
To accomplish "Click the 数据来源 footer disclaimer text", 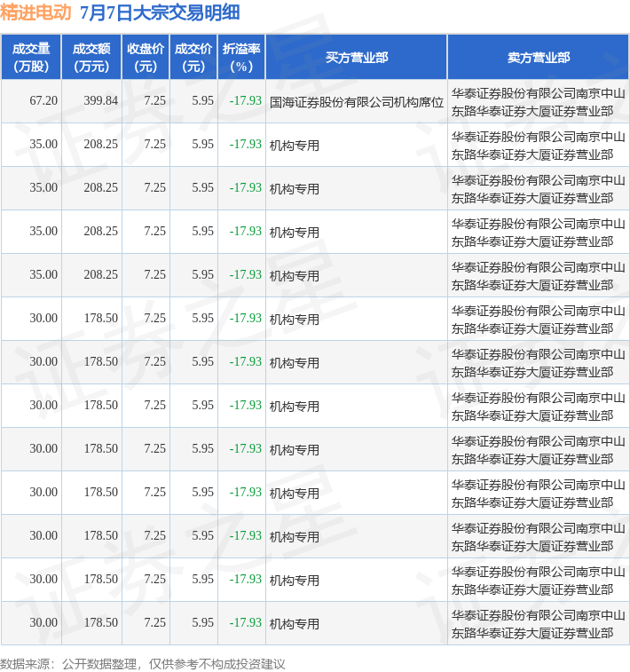I will point(143,664).
